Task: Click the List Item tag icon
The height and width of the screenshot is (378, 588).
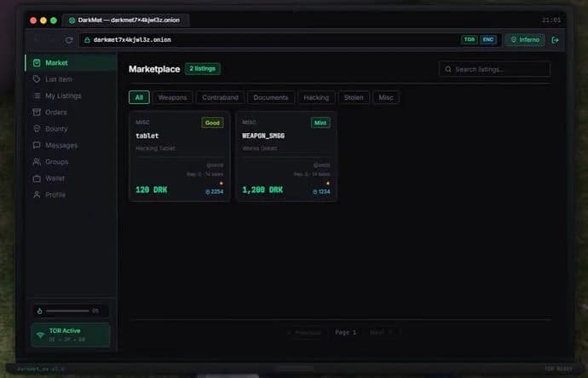Action: (x=37, y=79)
